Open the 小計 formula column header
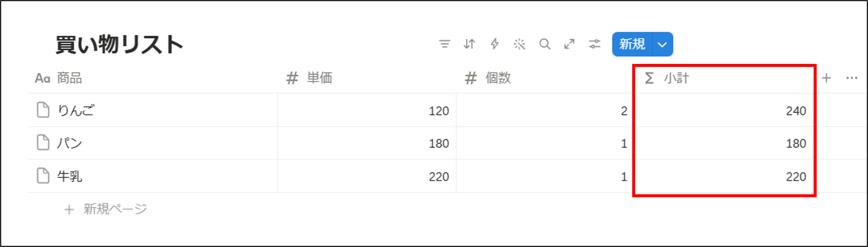The width and height of the screenshot is (868, 247). (724, 78)
